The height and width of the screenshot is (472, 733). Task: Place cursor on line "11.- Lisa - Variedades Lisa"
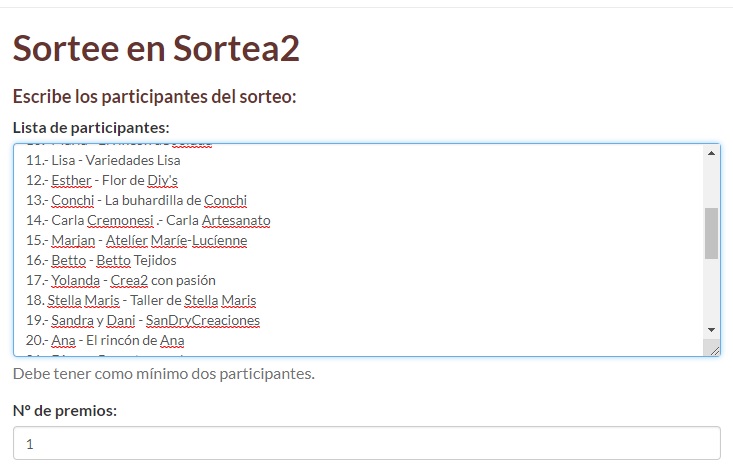(x=104, y=160)
